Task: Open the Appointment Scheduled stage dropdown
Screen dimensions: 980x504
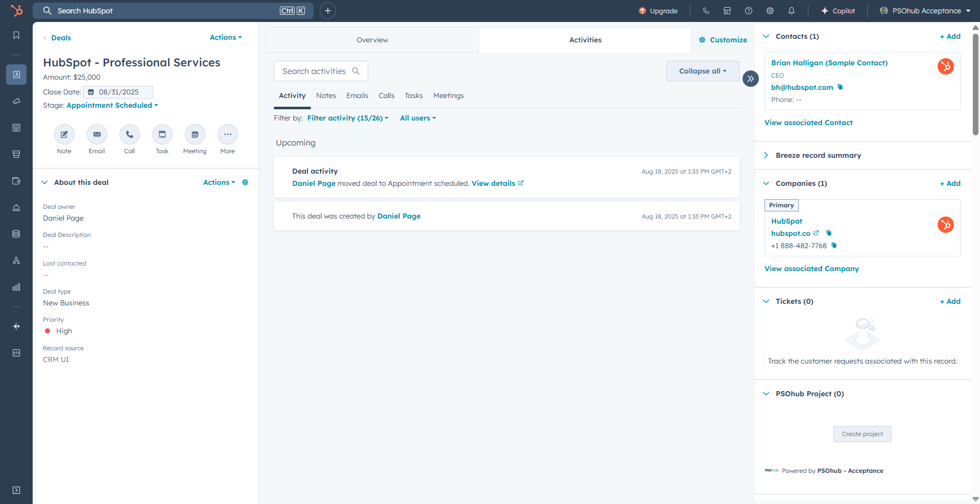Action: (112, 105)
